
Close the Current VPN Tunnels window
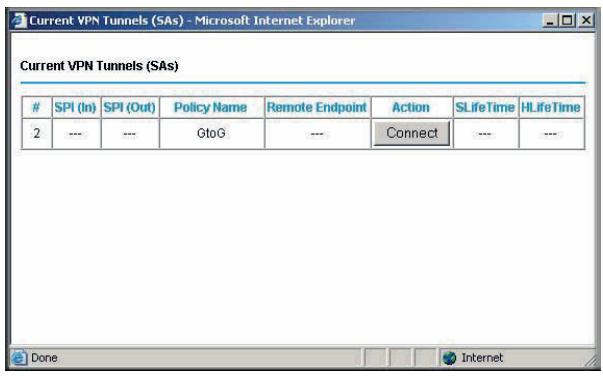tap(586, 20)
